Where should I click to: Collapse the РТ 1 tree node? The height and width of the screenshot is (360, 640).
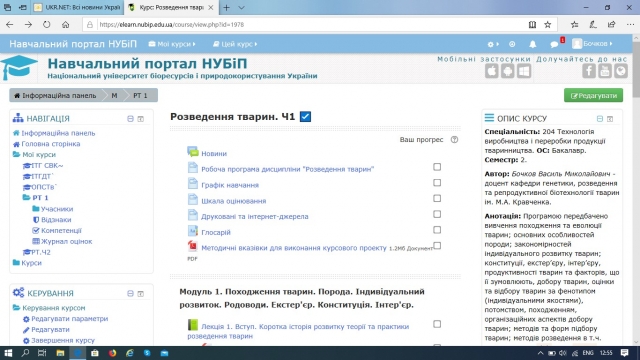(x=27, y=198)
